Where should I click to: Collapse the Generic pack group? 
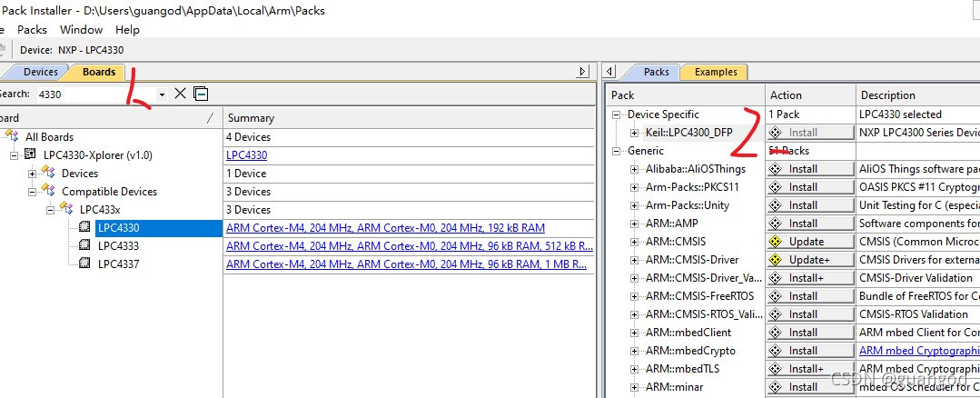click(617, 151)
